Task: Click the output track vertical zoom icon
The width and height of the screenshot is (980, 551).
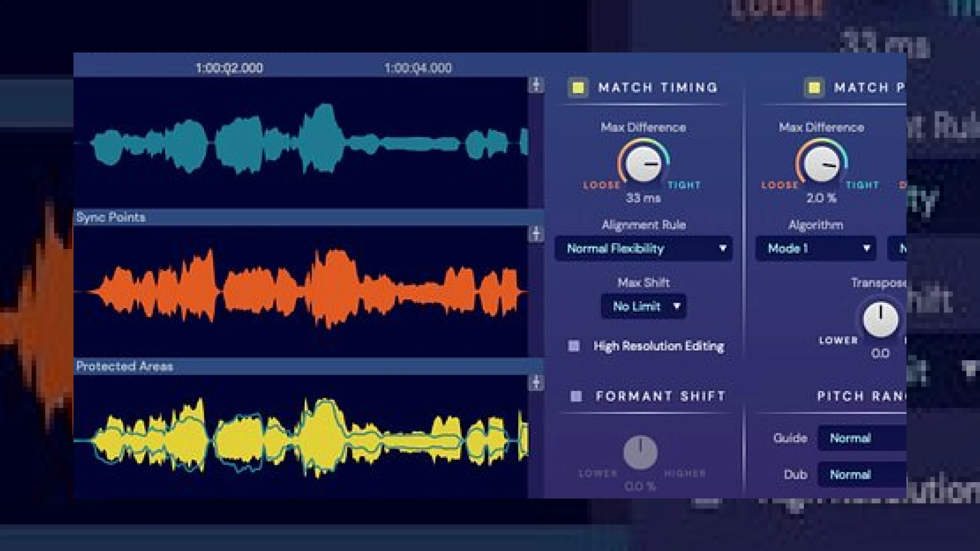Action: [x=535, y=383]
